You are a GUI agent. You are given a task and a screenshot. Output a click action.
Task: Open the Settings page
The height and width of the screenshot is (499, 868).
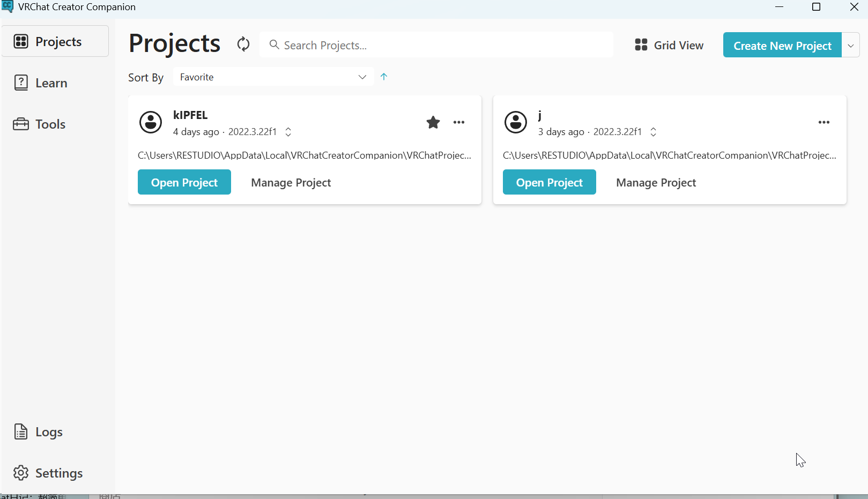tap(58, 473)
